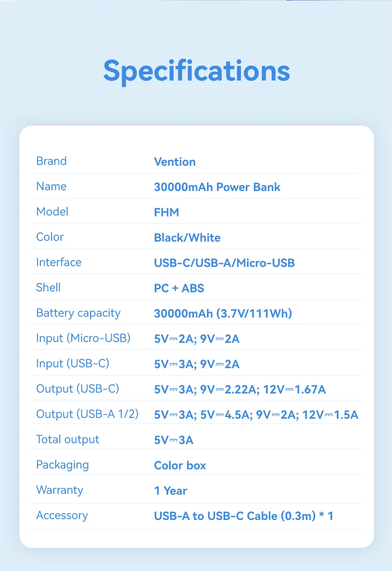Click the Total output label
The image size is (392, 571).
pos(67,439)
